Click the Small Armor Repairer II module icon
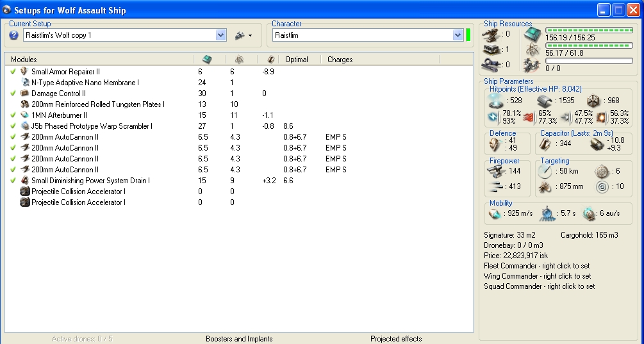This screenshot has width=644, height=344. tap(24, 72)
